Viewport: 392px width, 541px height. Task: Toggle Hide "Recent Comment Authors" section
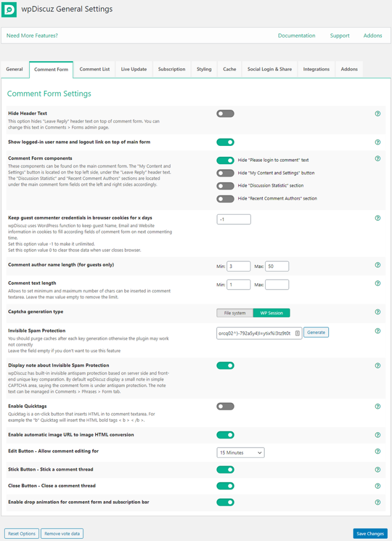pos(226,199)
